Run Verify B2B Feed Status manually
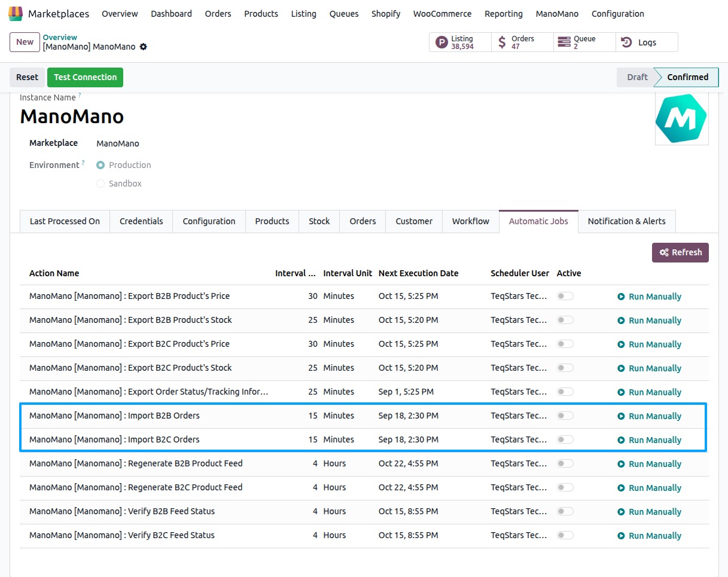 [649, 512]
